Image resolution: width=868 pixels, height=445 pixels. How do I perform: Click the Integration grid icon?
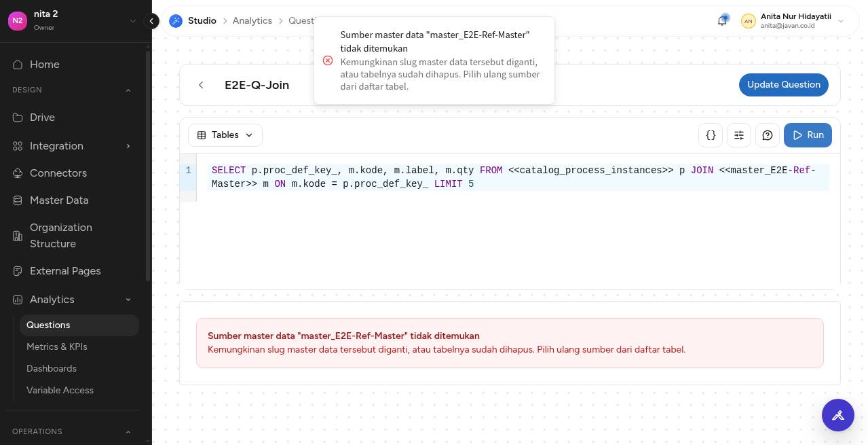[x=18, y=146]
